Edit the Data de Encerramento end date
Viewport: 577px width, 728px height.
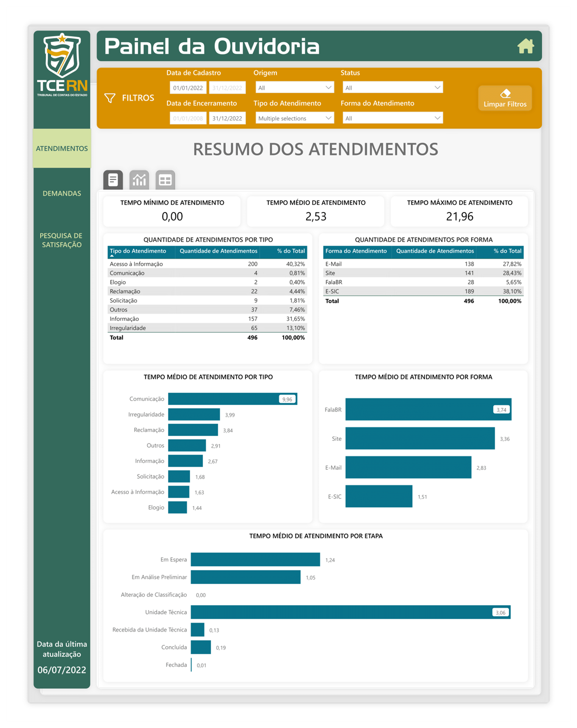tap(227, 118)
